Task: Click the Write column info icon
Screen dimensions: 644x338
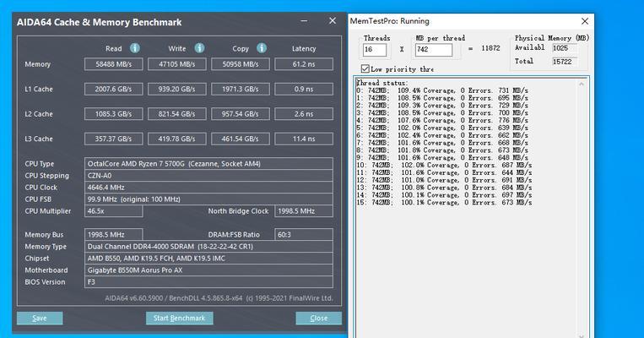Action: (199, 48)
